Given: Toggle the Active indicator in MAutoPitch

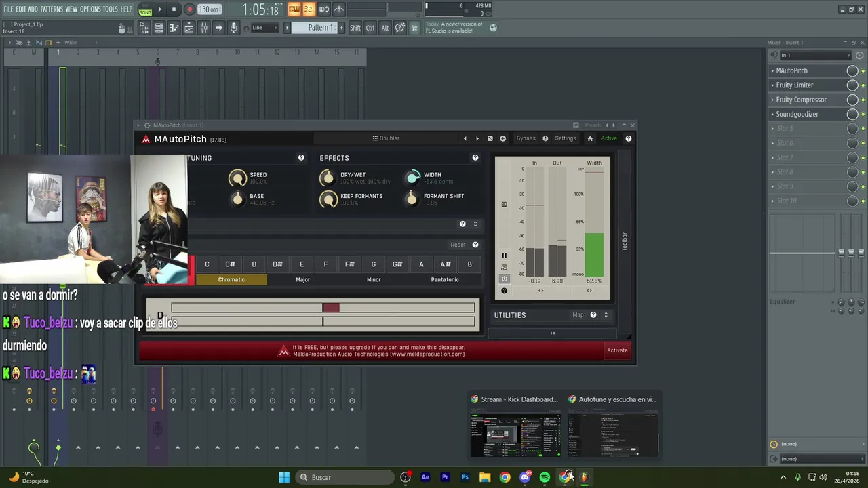Looking at the screenshot, I should click(x=609, y=138).
